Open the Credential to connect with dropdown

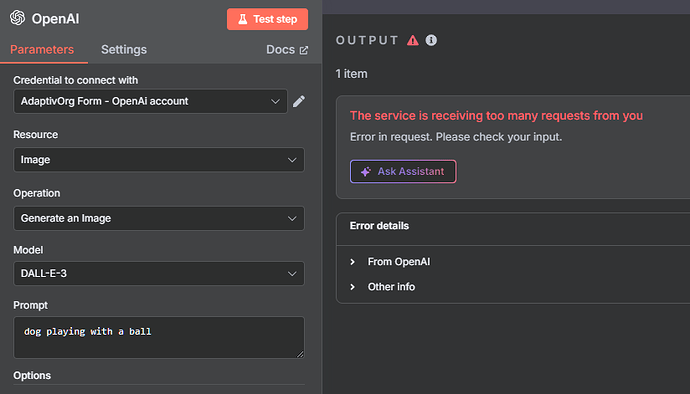pos(150,101)
